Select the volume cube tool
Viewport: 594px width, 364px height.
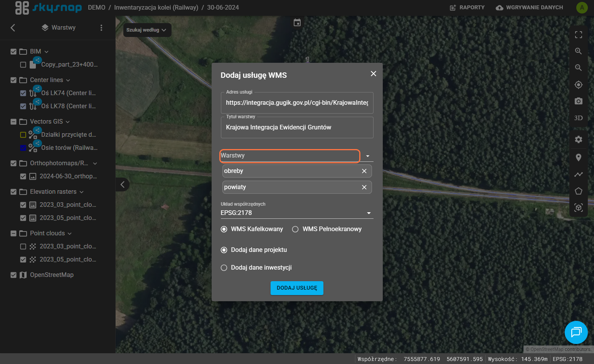578,208
